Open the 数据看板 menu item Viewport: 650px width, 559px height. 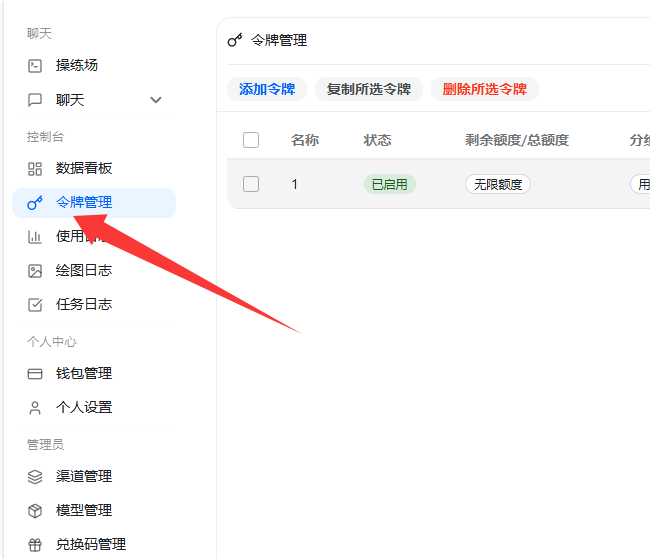(94, 168)
